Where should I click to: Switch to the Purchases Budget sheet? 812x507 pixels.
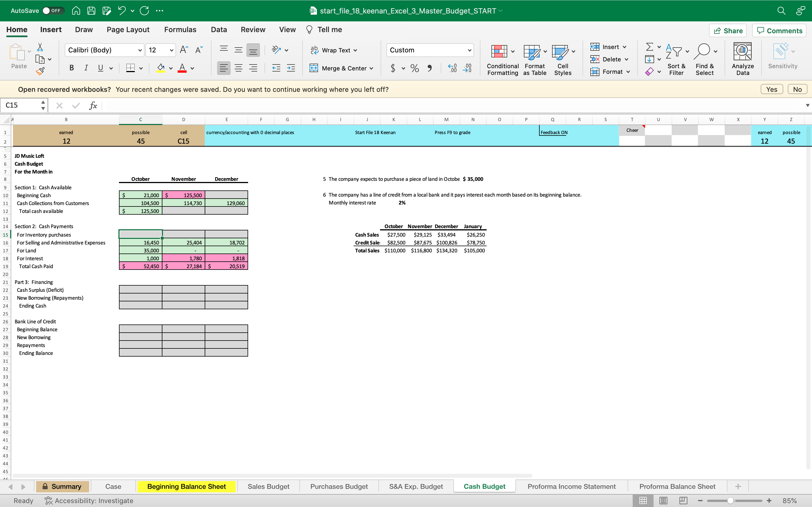pos(339,486)
